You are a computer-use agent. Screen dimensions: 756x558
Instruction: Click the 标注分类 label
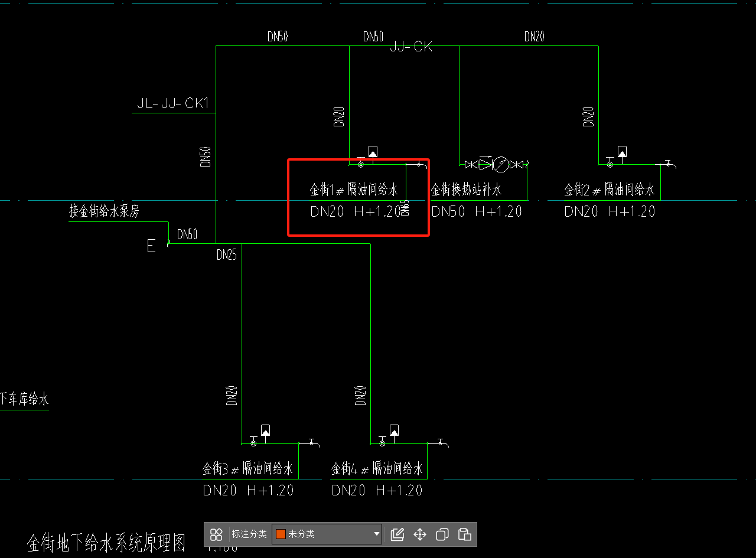(x=249, y=534)
